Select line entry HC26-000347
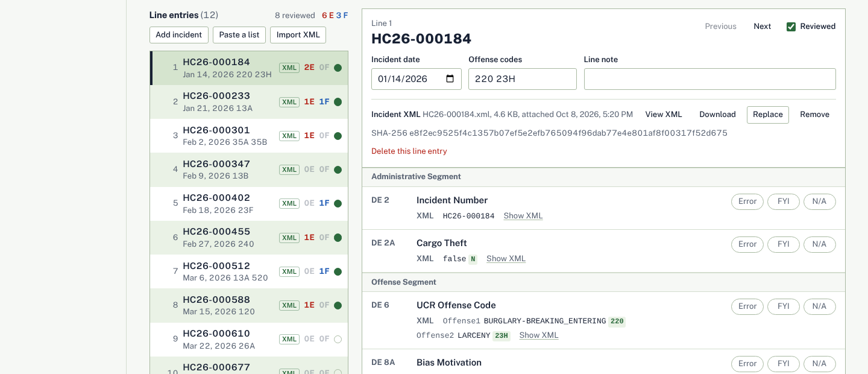 coord(250,170)
